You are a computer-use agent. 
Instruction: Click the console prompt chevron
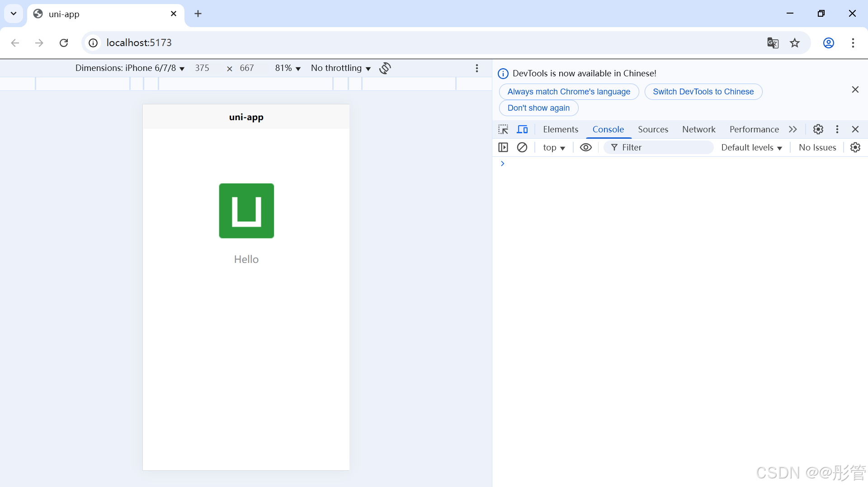pyautogui.click(x=502, y=164)
